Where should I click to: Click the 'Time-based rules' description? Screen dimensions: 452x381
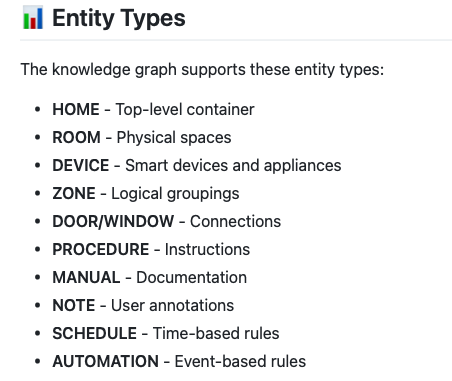point(216,334)
